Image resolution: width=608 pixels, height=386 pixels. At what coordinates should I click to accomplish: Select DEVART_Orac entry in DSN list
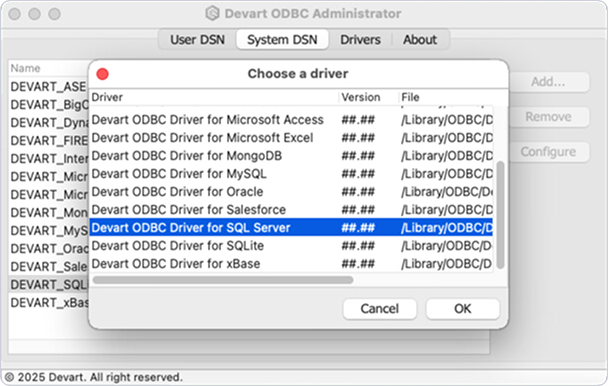pos(48,249)
